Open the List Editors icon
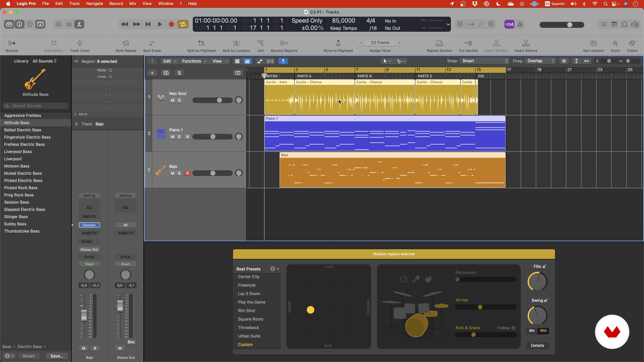This screenshot has height=362, width=644. [604, 24]
